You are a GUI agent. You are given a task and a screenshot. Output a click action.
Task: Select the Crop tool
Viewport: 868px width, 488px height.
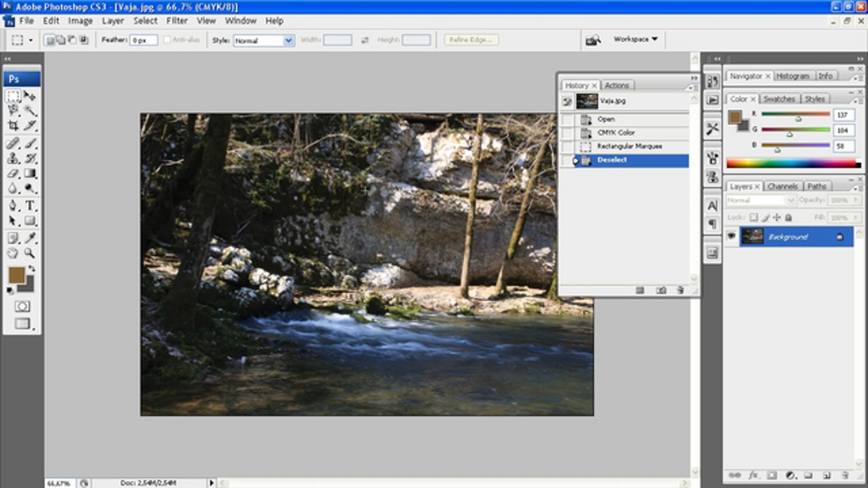coord(13,125)
